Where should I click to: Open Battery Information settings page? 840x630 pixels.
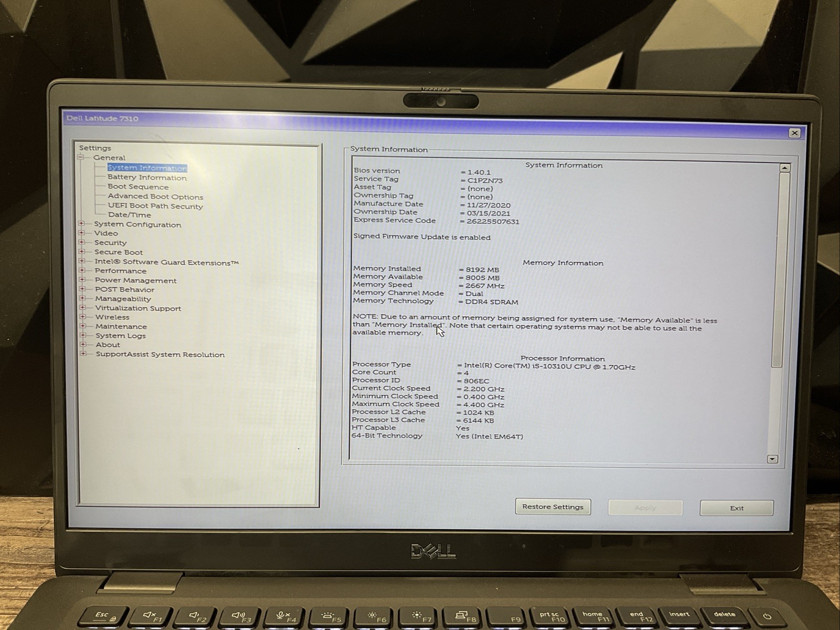pyautogui.click(x=147, y=178)
